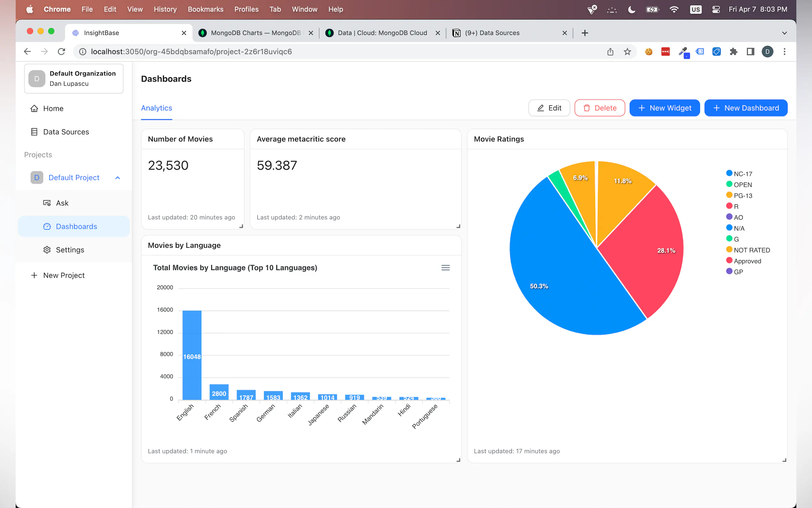Bookmark the page with the star icon

click(627, 52)
